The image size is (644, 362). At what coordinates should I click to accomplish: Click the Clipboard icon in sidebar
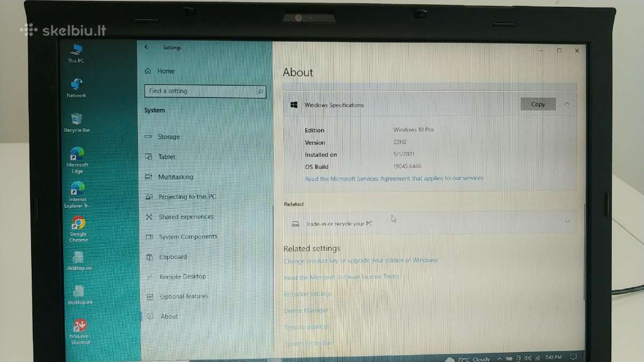[150, 257]
